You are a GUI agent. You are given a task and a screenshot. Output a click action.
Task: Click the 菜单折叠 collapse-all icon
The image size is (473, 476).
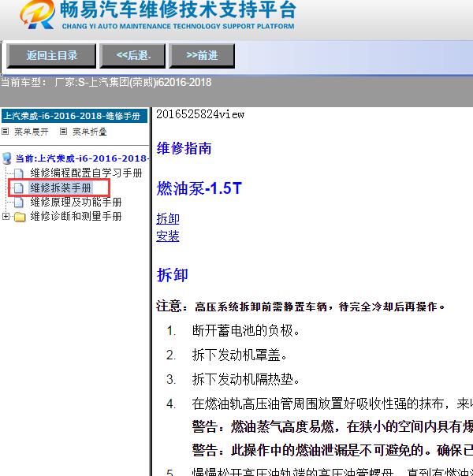[63, 132]
